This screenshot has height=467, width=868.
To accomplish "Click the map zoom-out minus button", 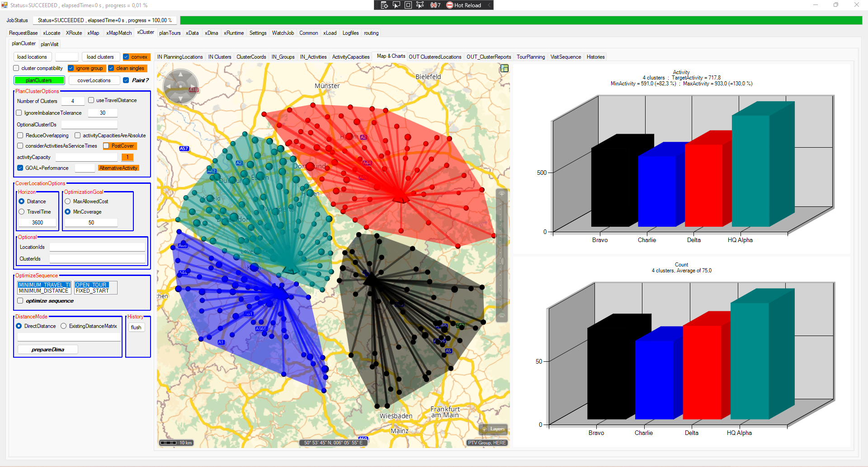I will [x=501, y=316].
